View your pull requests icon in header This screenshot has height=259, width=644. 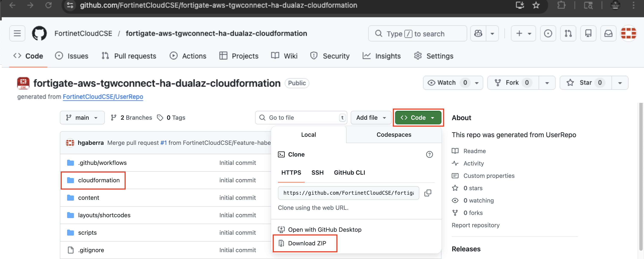(x=568, y=33)
